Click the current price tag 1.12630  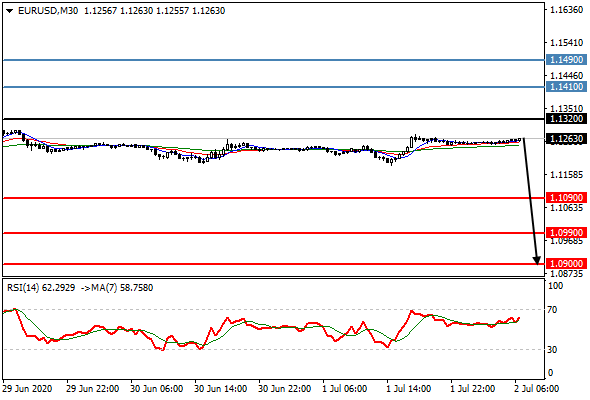pyautogui.click(x=566, y=138)
